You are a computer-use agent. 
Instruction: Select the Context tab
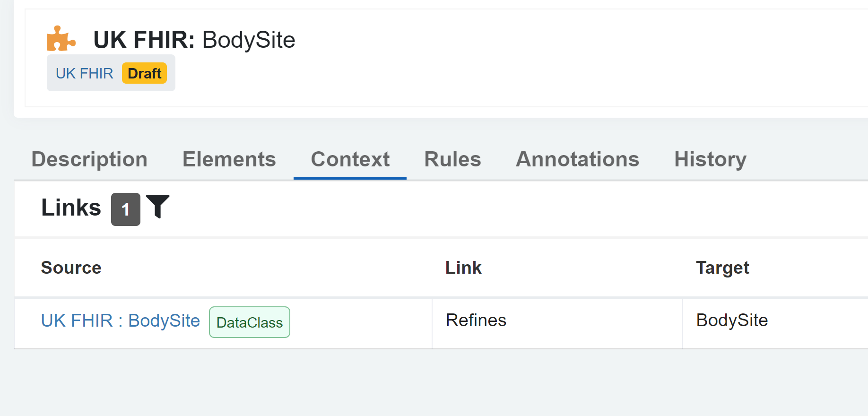click(x=350, y=159)
